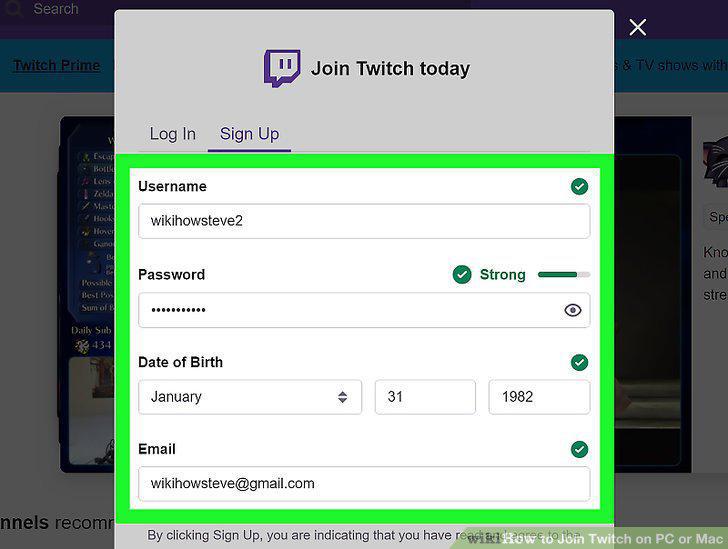
Task: Switch to the Log In tab
Action: (x=173, y=134)
